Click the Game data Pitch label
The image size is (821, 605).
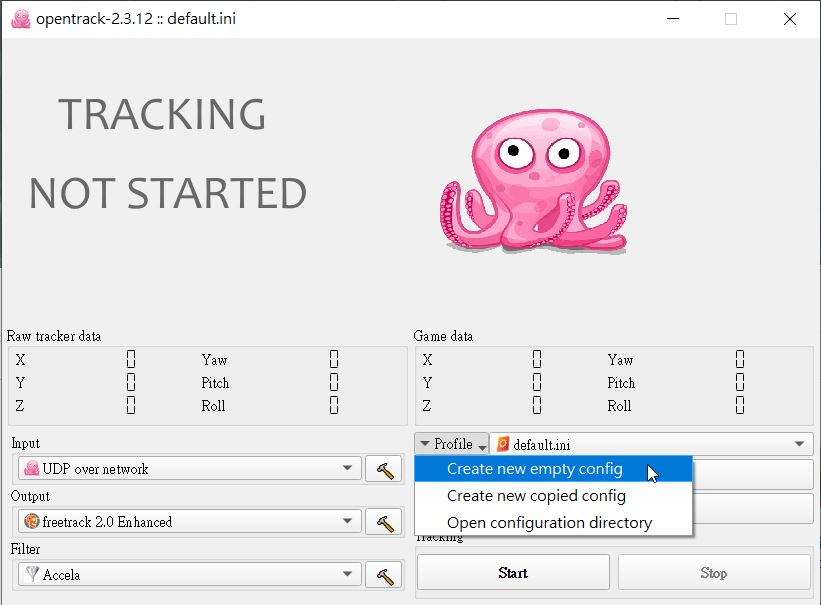621,383
